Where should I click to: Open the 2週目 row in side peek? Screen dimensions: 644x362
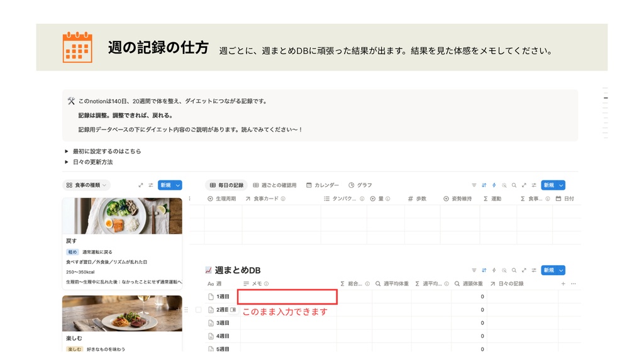click(233, 310)
